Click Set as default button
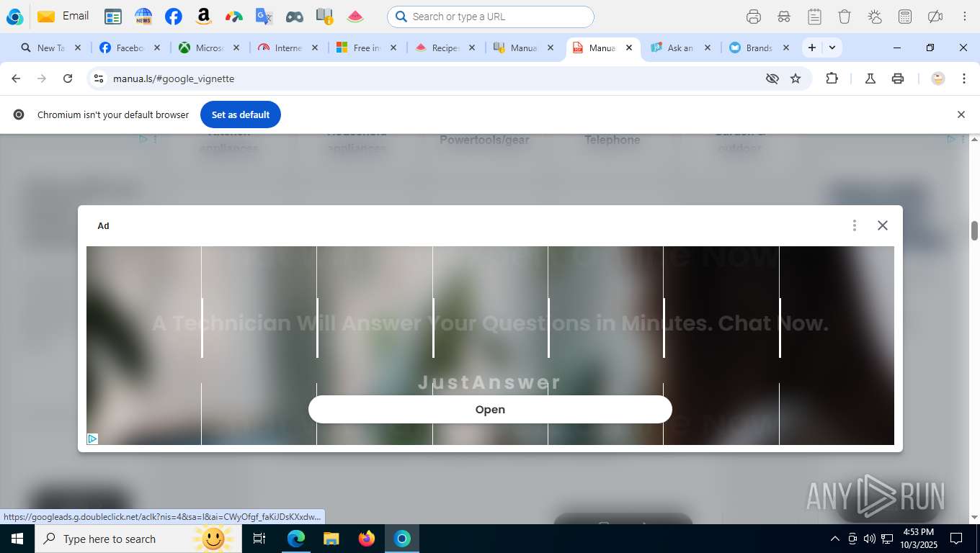The width and height of the screenshot is (980, 553). coord(241,114)
